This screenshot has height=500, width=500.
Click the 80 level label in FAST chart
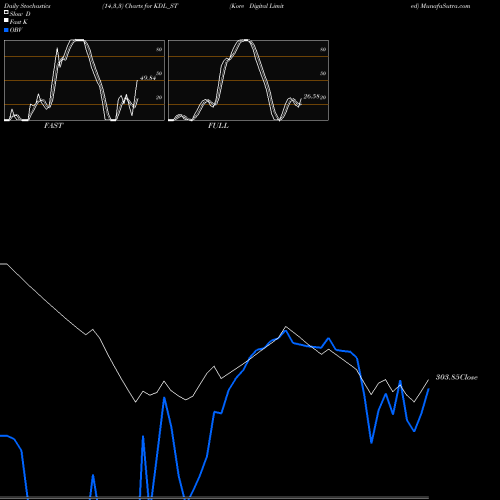coord(159,50)
